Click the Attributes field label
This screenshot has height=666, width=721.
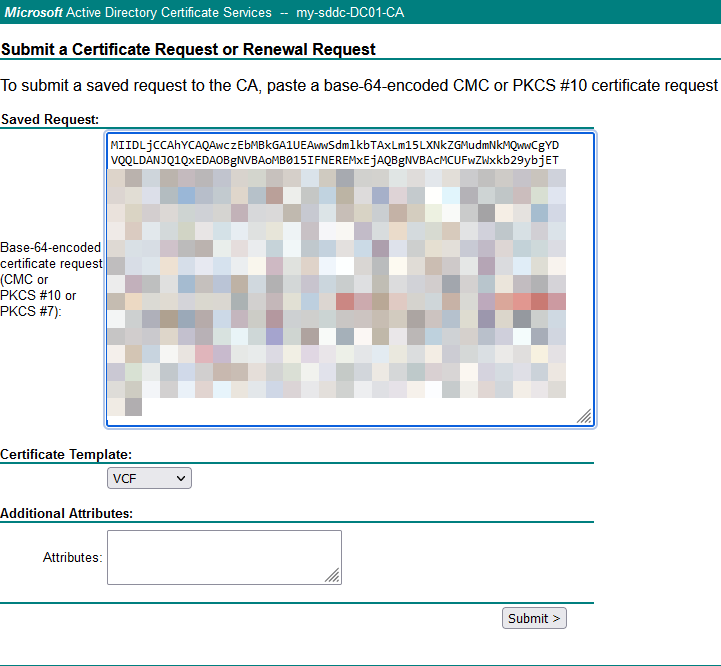pos(72,557)
